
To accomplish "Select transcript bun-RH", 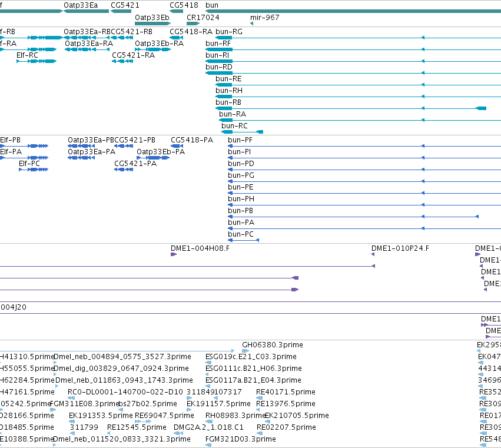I will [x=358, y=97].
